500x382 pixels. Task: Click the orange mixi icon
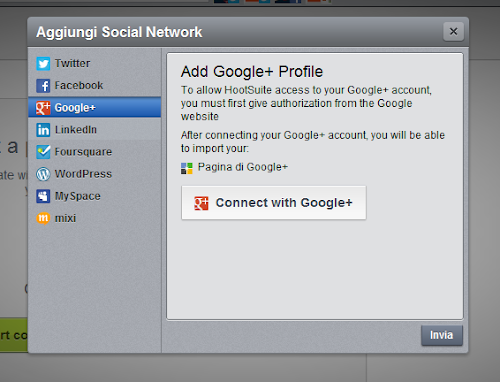point(43,218)
